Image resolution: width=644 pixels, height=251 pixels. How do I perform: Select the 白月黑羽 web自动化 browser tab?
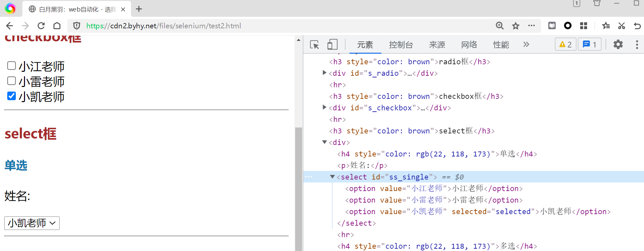coord(76,9)
